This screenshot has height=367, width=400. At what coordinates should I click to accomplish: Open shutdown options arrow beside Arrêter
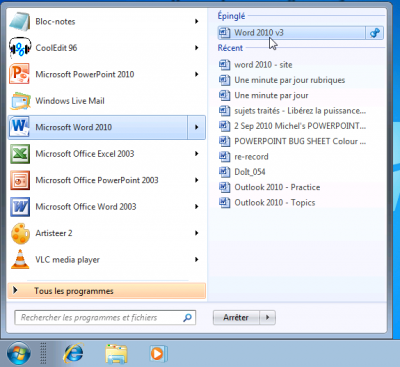coord(267,317)
